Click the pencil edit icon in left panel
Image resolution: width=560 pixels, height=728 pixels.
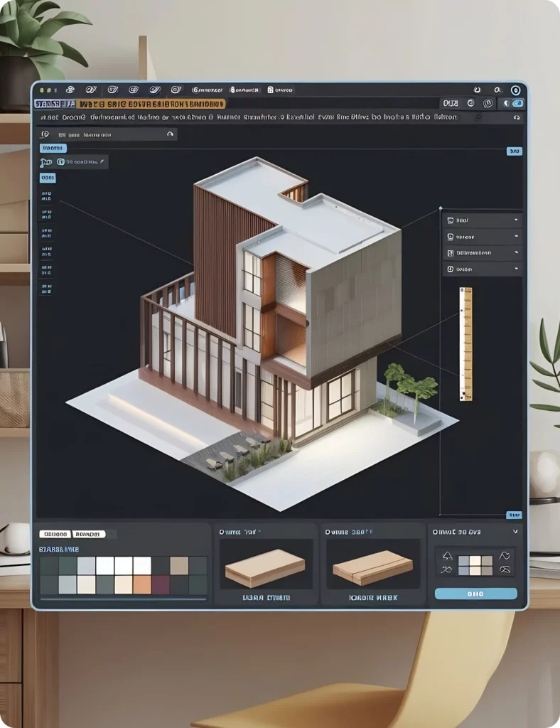click(x=104, y=162)
